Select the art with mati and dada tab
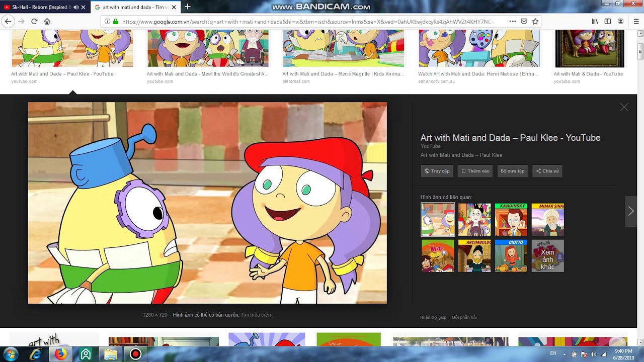Viewport: 644px width, 362px height. pyautogui.click(x=136, y=7)
